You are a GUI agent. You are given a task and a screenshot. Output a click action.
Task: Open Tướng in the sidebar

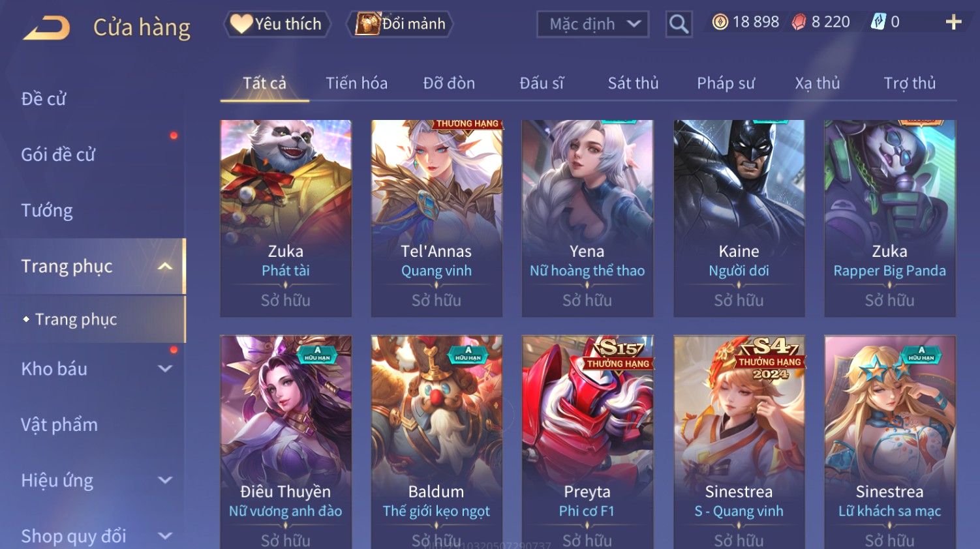click(47, 210)
